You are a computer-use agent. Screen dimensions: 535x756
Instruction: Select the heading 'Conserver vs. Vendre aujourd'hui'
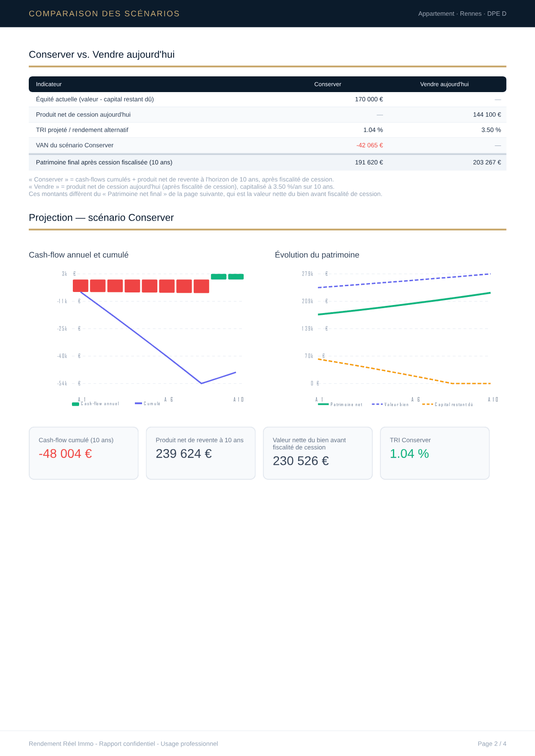tap(102, 54)
